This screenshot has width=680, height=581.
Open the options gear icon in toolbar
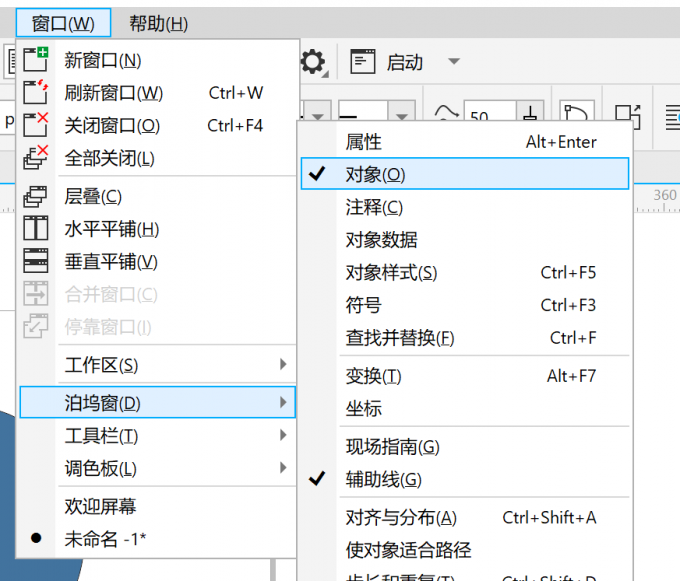coord(313,62)
